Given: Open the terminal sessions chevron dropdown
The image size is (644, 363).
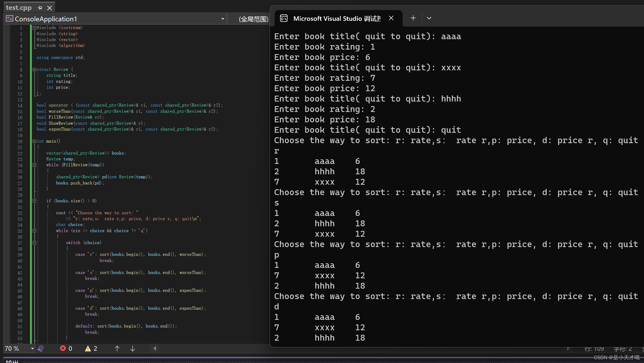Looking at the screenshot, I should pos(429,18).
